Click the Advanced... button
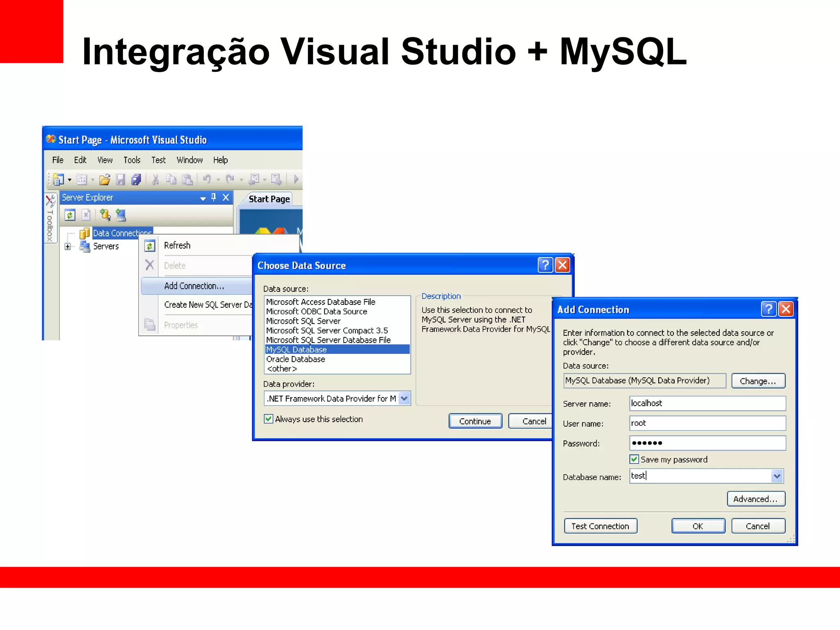Screen dimensions: 840x630 756,499
